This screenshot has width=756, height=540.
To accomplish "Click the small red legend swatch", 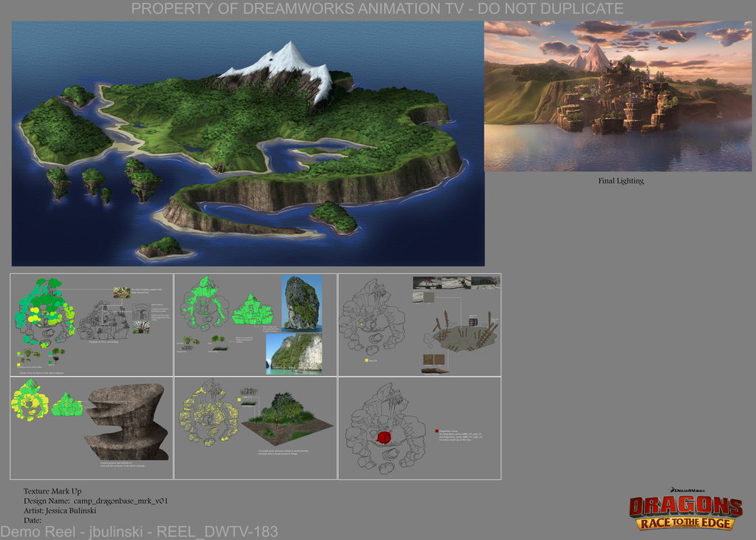I will click(437, 431).
